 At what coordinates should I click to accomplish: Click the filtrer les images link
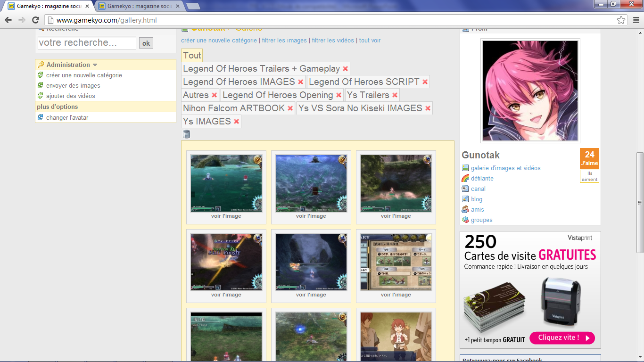click(284, 41)
